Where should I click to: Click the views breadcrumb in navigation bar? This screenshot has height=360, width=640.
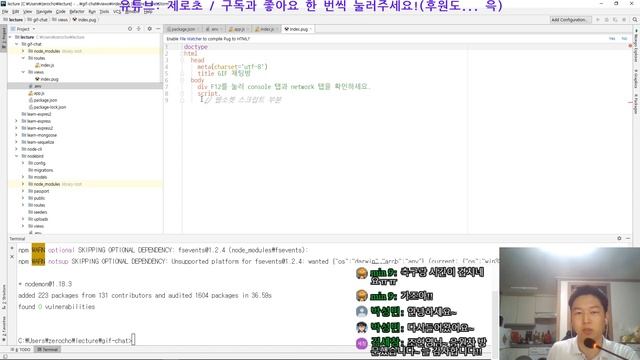tap(60, 20)
